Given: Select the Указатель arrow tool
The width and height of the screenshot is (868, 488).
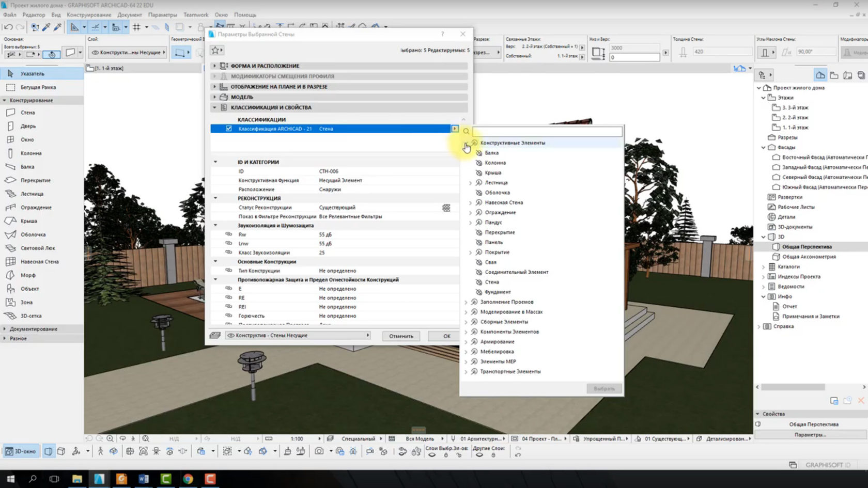Looking at the screenshot, I should tap(32, 74).
